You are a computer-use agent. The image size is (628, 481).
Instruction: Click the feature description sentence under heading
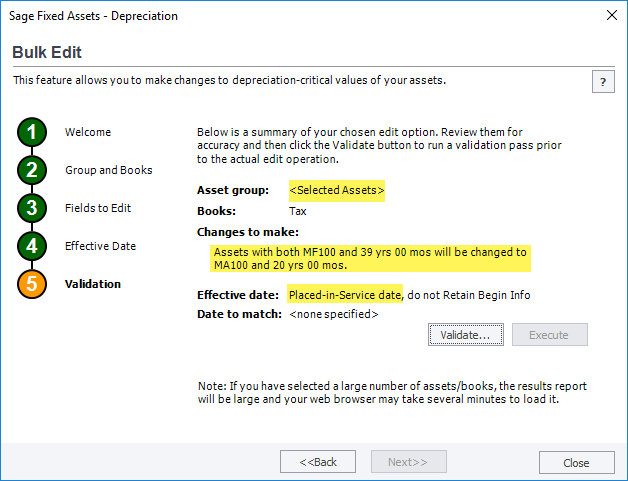pyautogui.click(x=229, y=80)
